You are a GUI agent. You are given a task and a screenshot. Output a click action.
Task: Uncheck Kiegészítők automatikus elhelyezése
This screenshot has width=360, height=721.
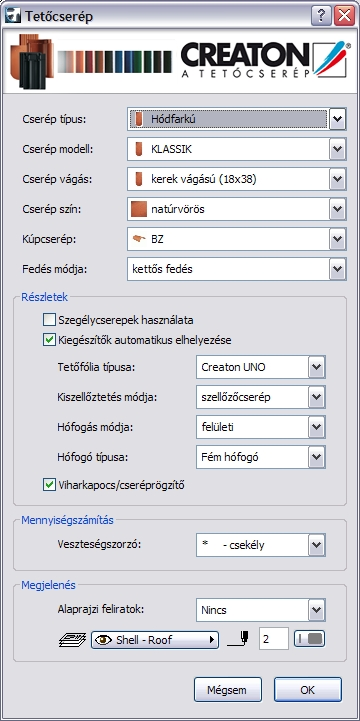(49, 340)
